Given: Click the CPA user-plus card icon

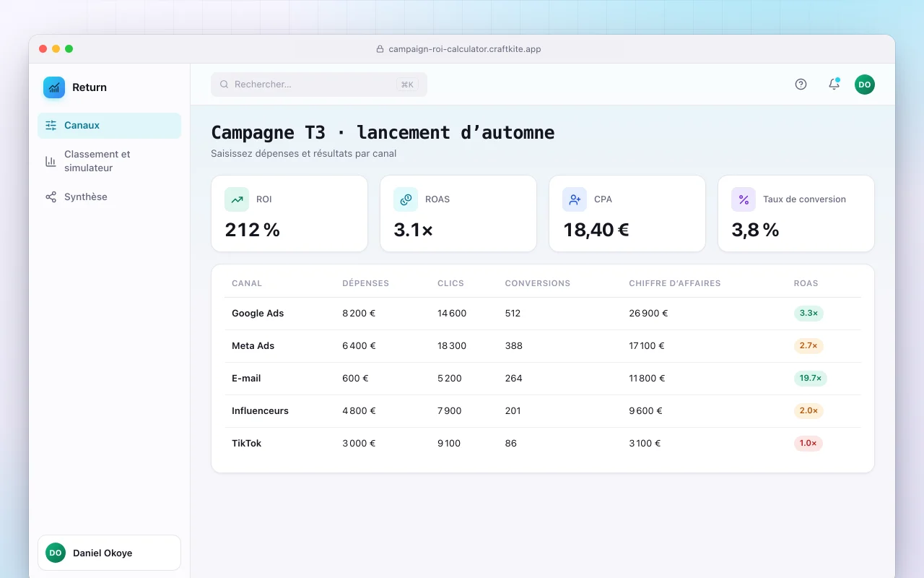Looking at the screenshot, I should (575, 199).
